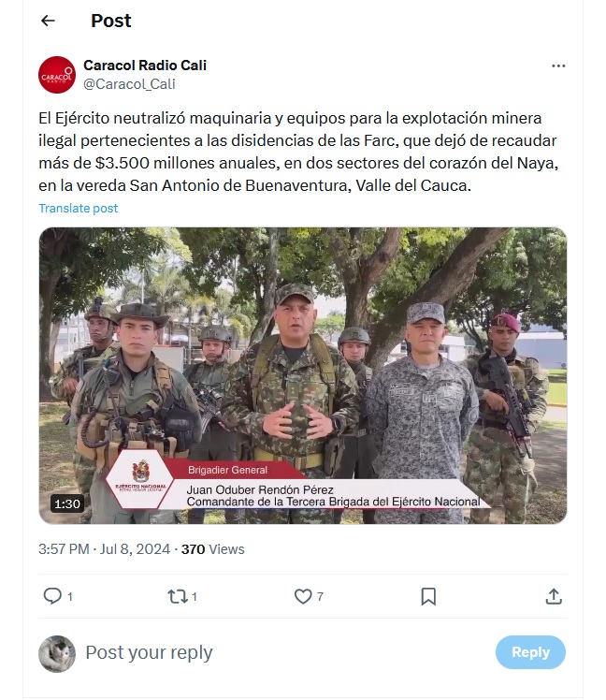Click the reply speech bubble icon
Image resolution: width=606 pixels, height=700 pixels.
tap(52, 596)
